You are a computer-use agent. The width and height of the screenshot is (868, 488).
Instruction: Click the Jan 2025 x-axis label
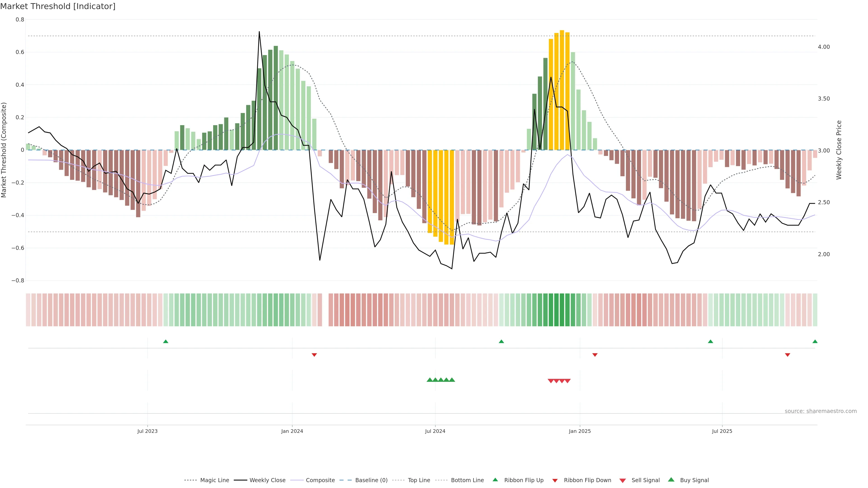(x=580, y=431)
